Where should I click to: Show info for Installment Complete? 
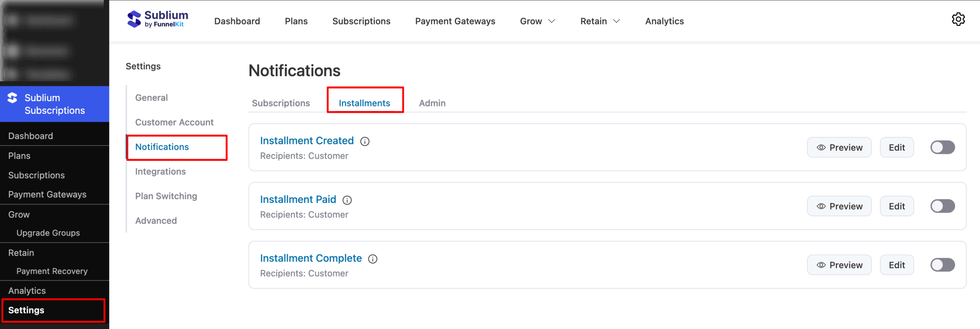point(373,259)
